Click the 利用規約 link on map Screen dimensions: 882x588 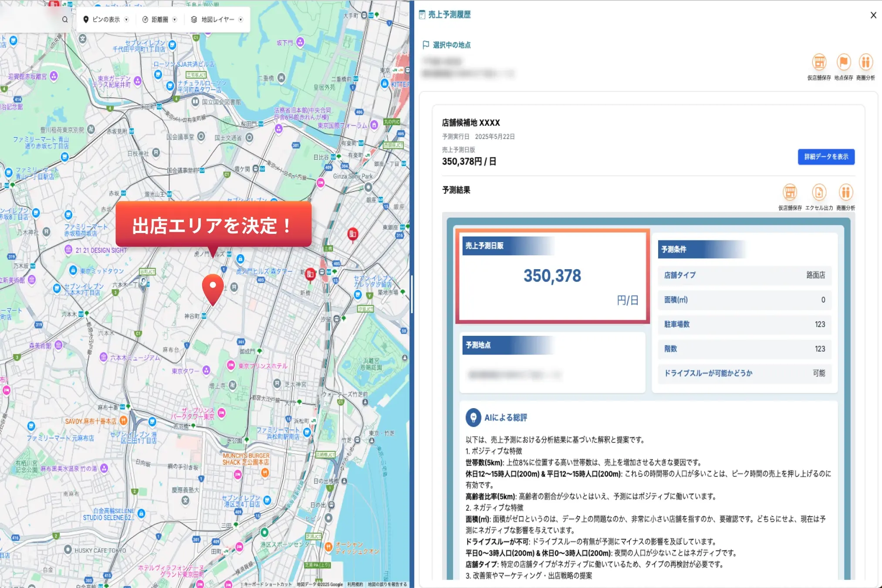coord(355,585)
